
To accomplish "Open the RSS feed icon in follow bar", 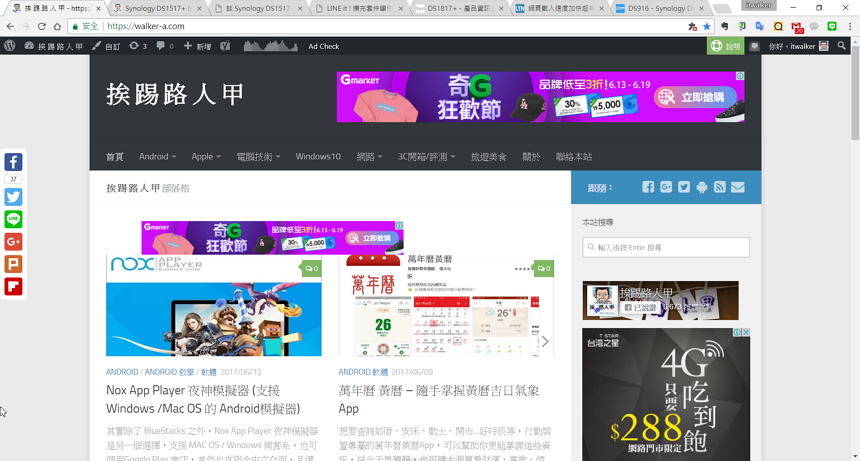I will pos(720,187).
